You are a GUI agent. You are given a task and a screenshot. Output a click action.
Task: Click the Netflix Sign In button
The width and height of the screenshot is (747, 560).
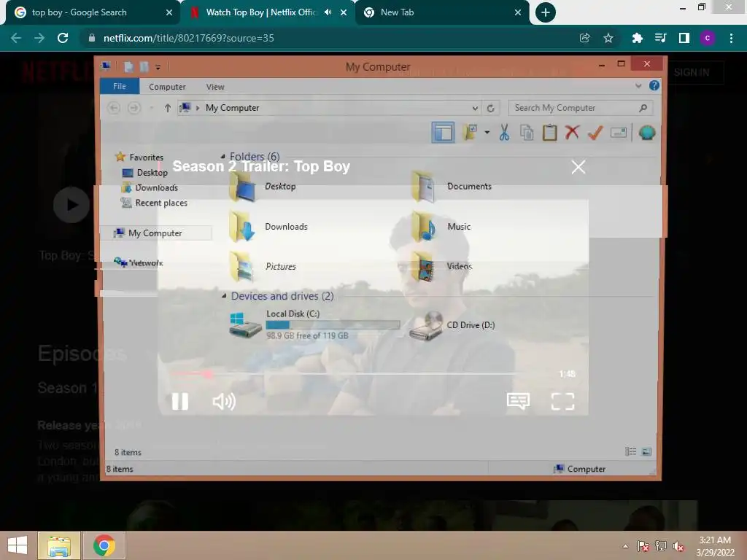(x=692, y=72)
